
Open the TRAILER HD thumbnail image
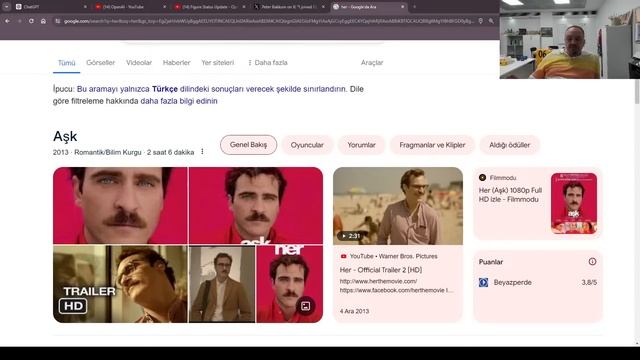(120, 284)
